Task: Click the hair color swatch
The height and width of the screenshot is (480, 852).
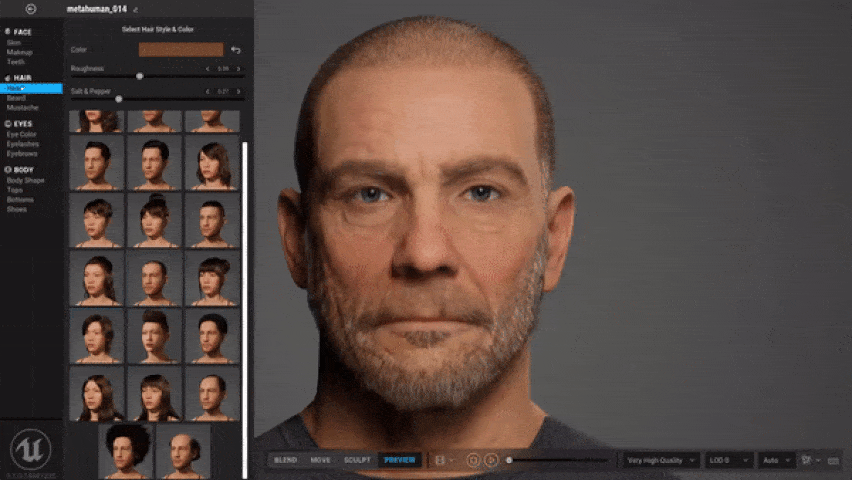Action: (181, 50)
